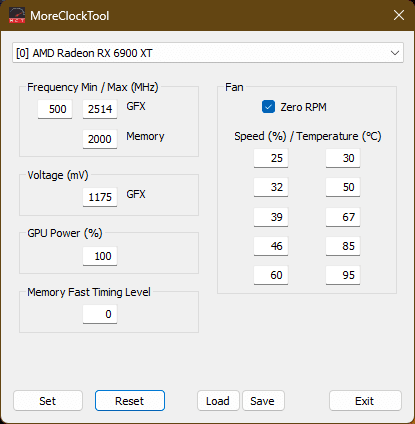Click the MoreClockTool app icon in title bar
Image resolution: width=415 pixels, height=424 pixels.
pos(17,15)
